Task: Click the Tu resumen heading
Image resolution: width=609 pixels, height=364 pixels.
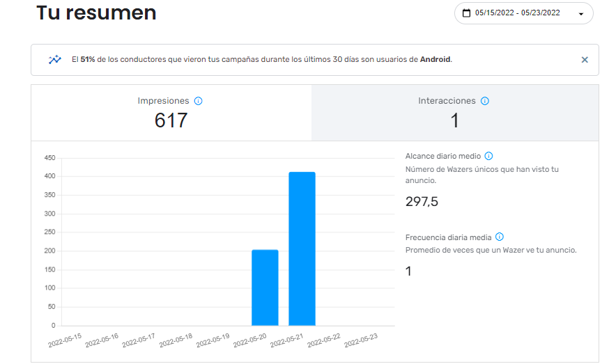Action: click(x=96, y=13)
